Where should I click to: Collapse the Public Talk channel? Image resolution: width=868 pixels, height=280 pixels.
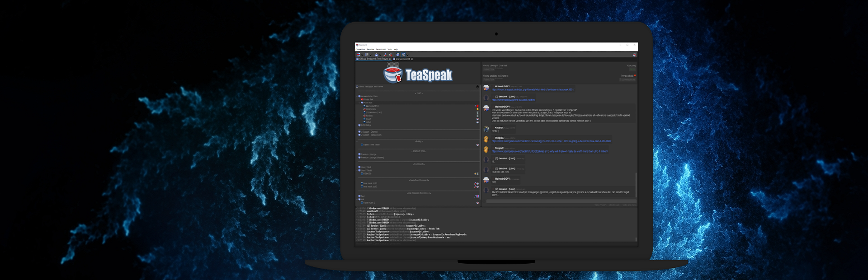pyautogui.click(x=359, y=103)
